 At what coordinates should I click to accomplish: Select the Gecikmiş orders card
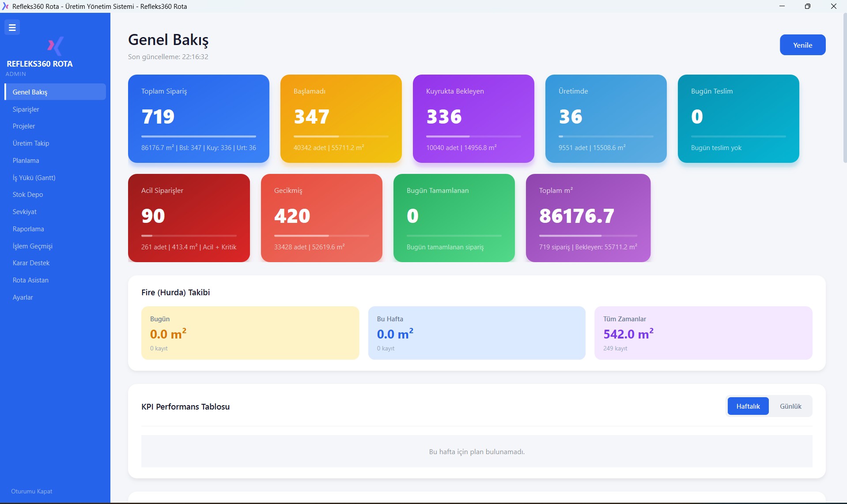click(321, 218)
